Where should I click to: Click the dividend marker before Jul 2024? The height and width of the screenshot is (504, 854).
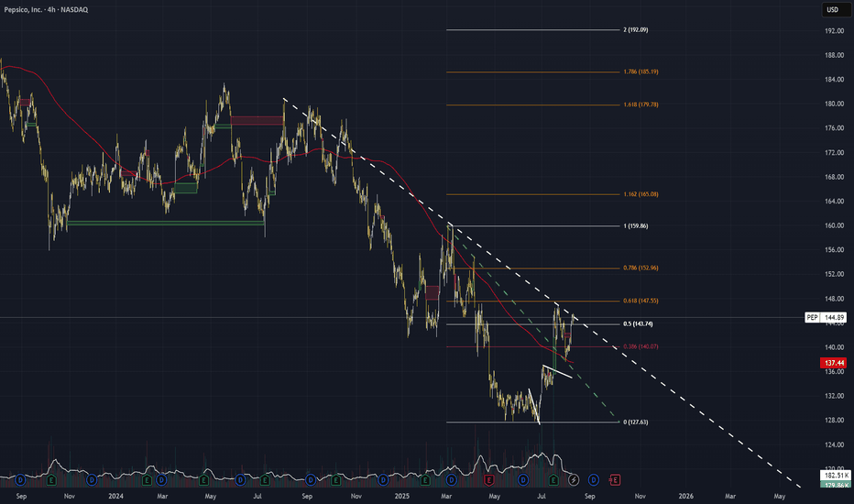point(240,480)
